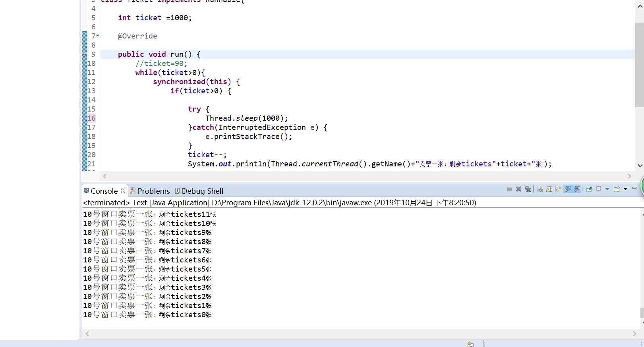Click the Display Selected Console monitor icon

tap(598, 189)
